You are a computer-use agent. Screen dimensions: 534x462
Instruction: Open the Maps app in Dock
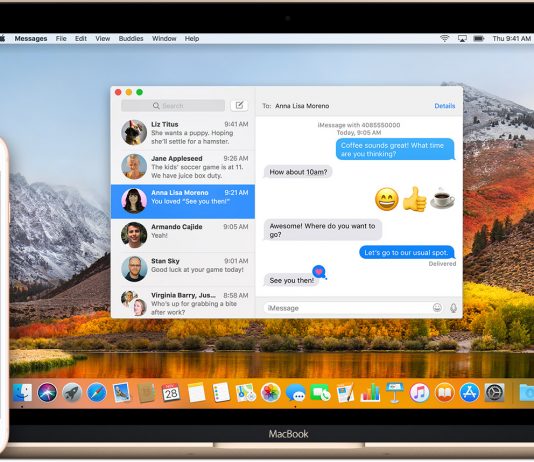point(246,393)
